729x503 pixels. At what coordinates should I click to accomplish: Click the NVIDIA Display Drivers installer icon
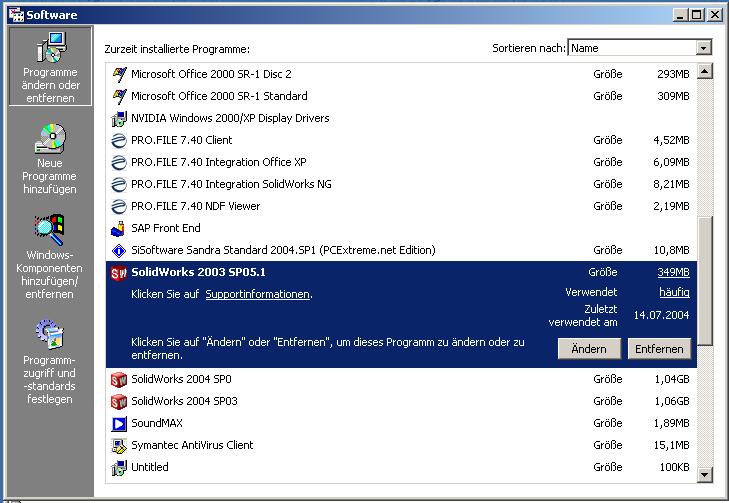119,119
